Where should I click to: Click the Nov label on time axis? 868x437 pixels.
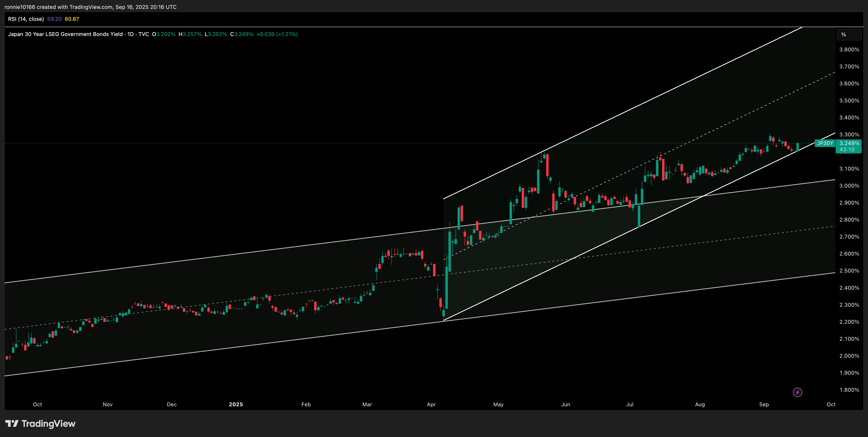[x=107, y=404]
